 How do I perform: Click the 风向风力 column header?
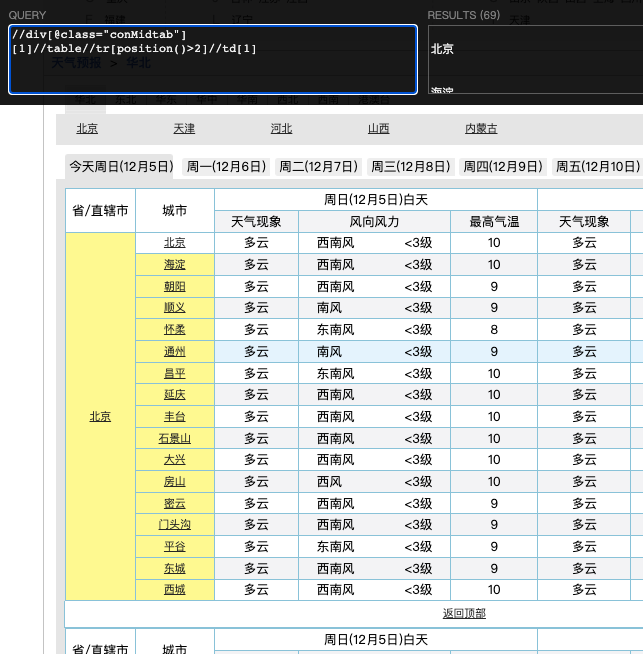coord(374,221)
